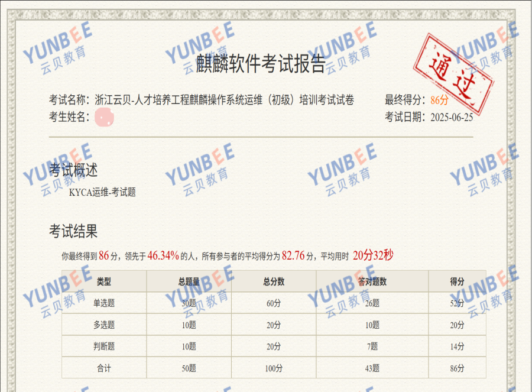The width and height of the screenshot is (532, 392).
Task: Click the red 86 in the result summary
Action: point(104,255)
